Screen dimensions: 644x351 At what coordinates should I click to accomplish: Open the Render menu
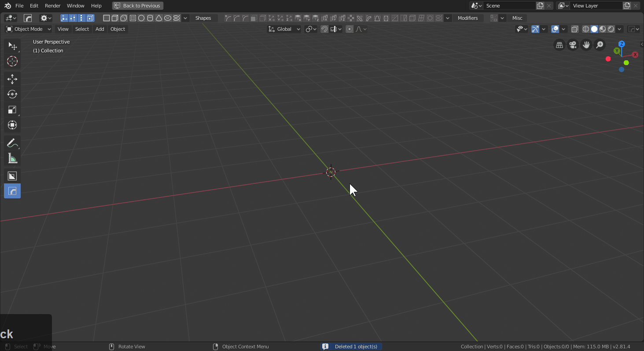[53, 6]
